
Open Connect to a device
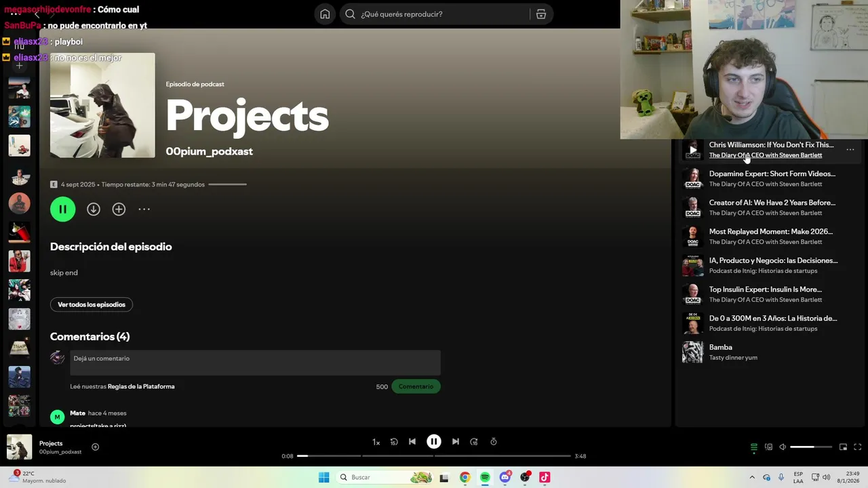point(768,447)
